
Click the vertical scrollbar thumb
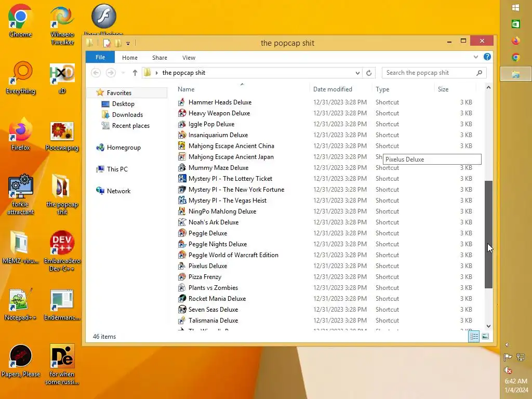point(488,234)
